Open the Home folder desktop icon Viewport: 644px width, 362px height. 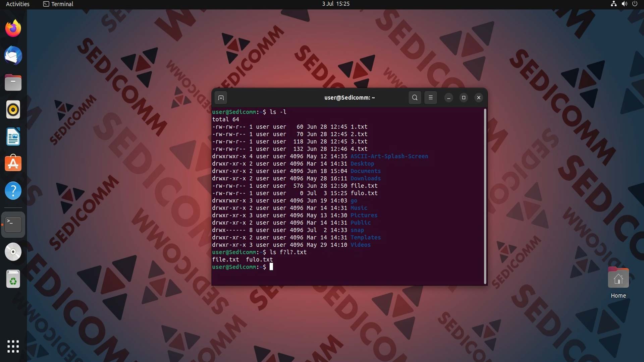point(618,278)
